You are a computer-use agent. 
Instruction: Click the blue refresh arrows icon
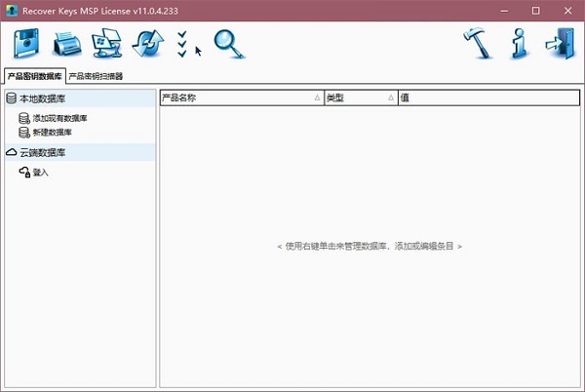click(x=148, y=44)
